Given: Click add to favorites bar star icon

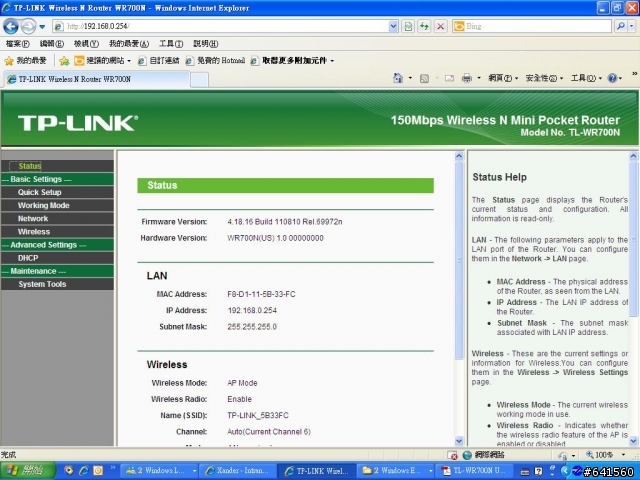Looking at the screenshot, I should coord(64,61).
